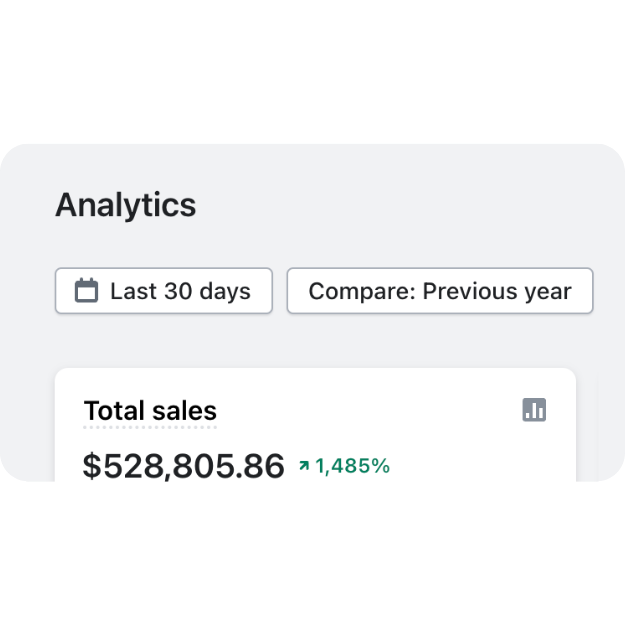
Task: Click the word "Previous year" in Compare button
Action: pyautogui.click(x=497, y=292)
